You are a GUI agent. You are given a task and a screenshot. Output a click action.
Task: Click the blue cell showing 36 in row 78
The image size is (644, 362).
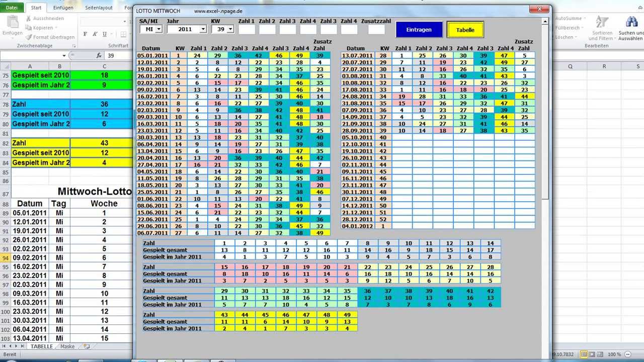pyautogui.click(x=104, y=104)
